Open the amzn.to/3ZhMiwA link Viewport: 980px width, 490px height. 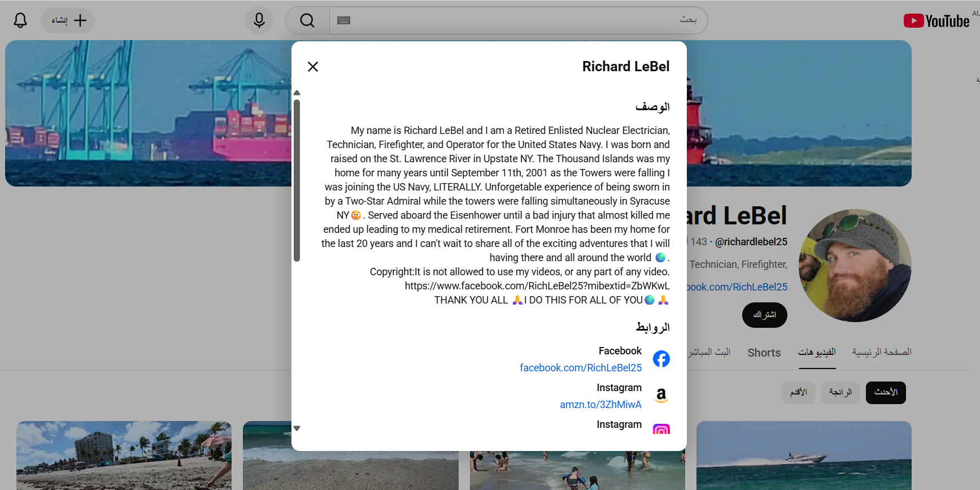click(600, 405)
